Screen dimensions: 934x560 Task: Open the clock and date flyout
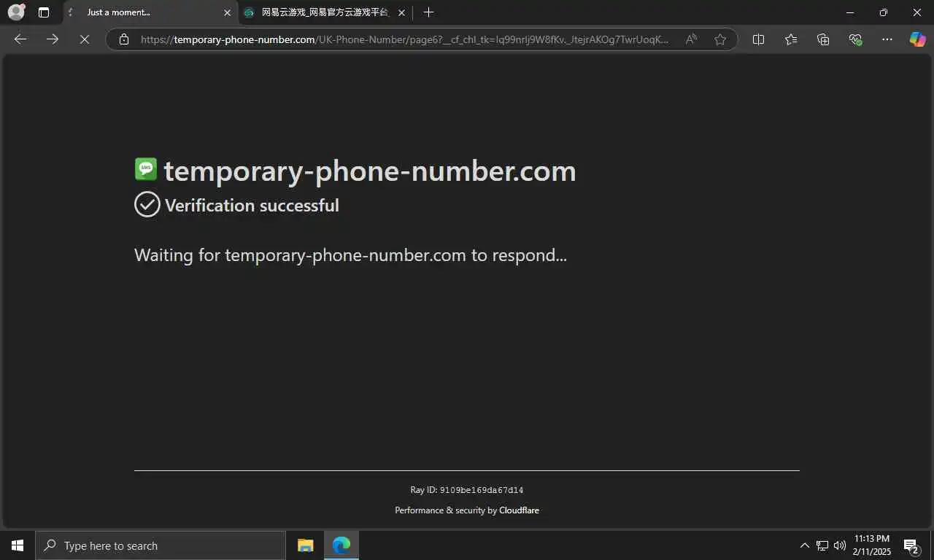pos(873,545)
